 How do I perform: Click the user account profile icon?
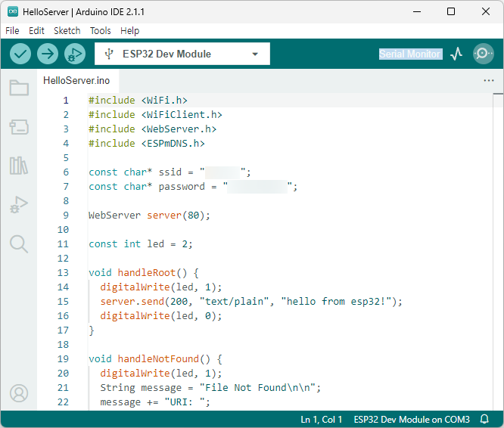coord(19,393)
